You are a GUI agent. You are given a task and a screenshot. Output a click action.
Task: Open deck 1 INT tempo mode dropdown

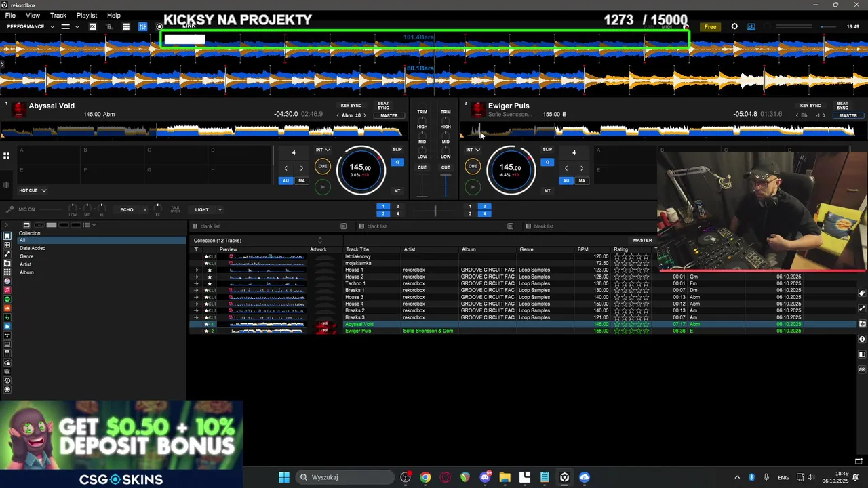point(323,150)
